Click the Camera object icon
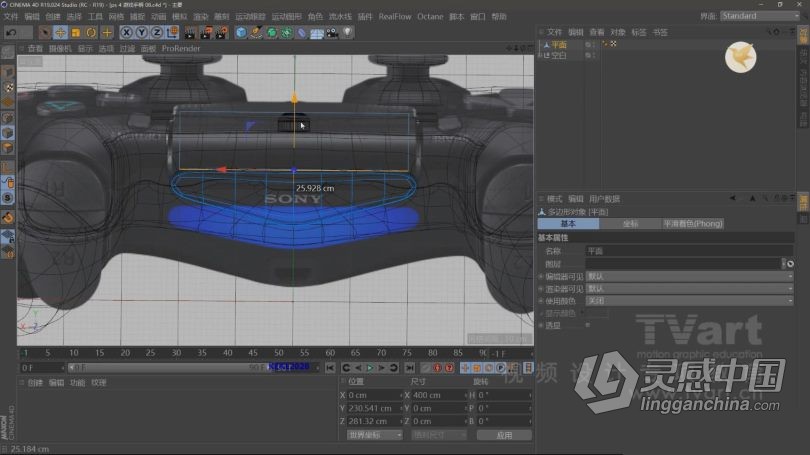810x455 pixels. pos(332,33)
